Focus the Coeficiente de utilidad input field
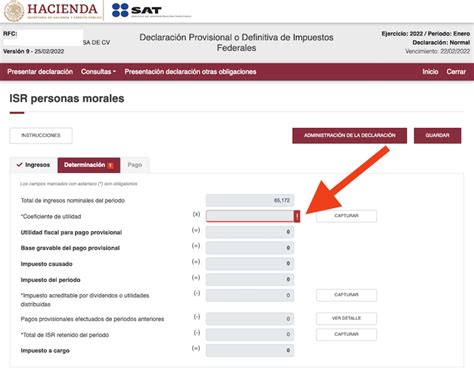Screen dimensions: 474x374 (250, 216)
